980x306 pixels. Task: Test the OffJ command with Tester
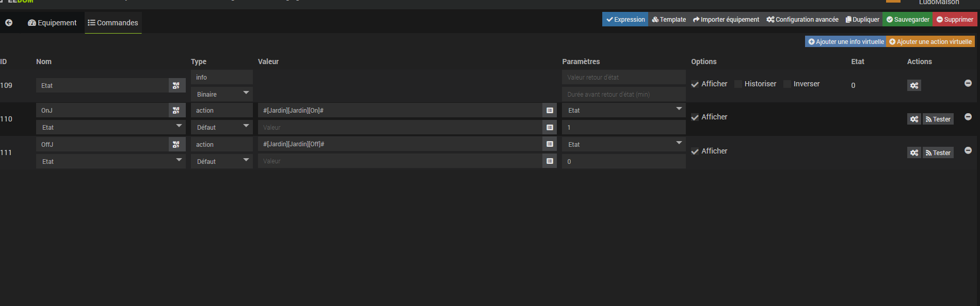click(938, 152)
